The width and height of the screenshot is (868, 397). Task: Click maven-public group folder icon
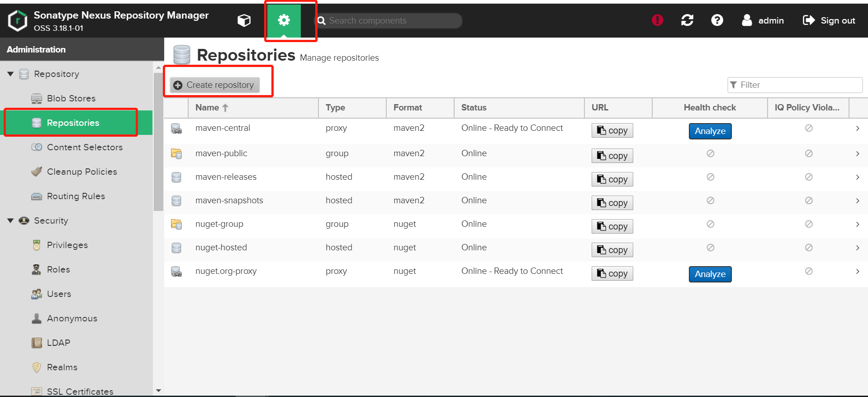tap(176, 153)
